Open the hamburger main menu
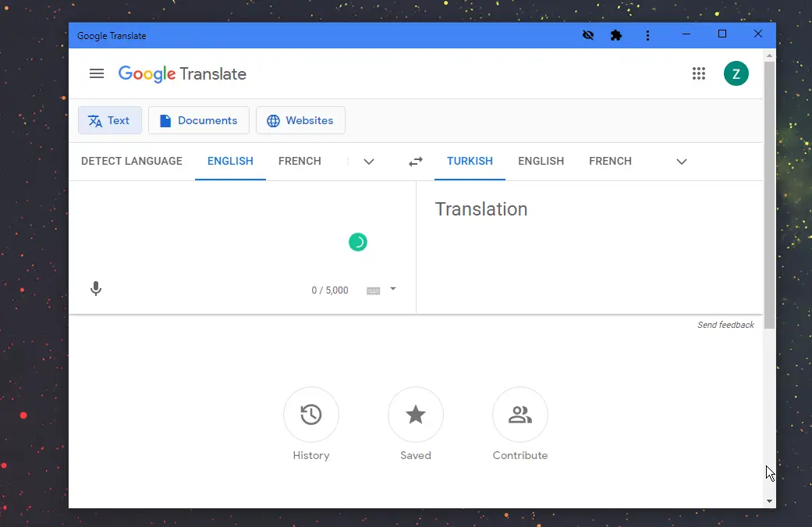Screen dimensions: 812x527 point(96,73)
